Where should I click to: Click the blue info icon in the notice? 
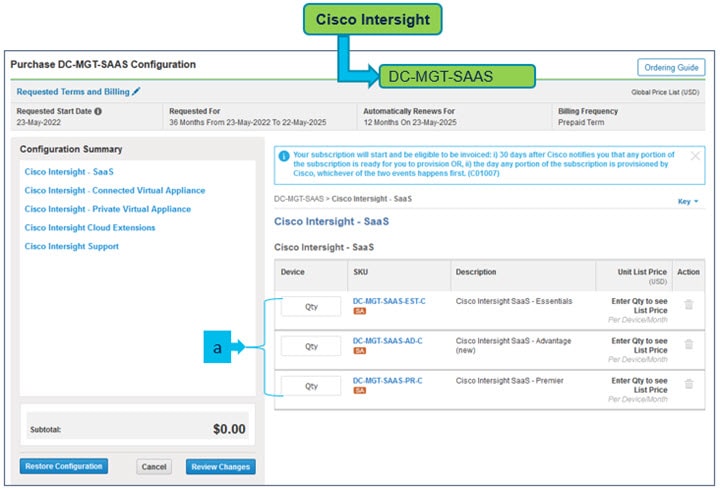pyautogui.click(x=284, y=156)
